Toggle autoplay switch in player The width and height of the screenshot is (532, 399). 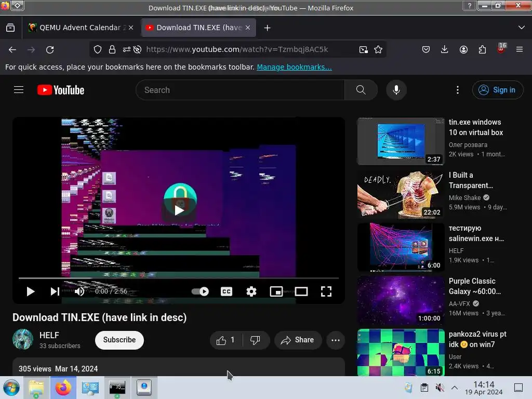(200, 291)
